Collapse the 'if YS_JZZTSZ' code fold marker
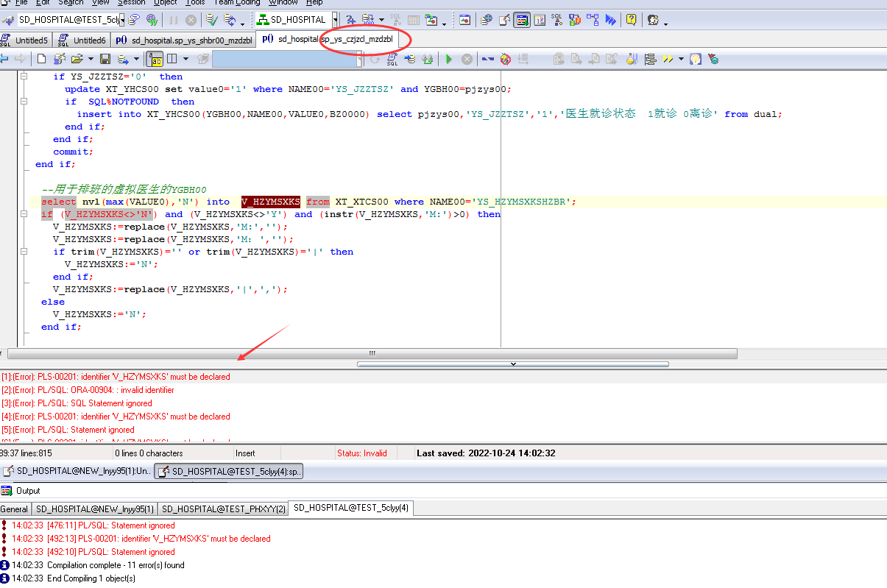Viewport: 887px width, 588px height. (24, 77)
